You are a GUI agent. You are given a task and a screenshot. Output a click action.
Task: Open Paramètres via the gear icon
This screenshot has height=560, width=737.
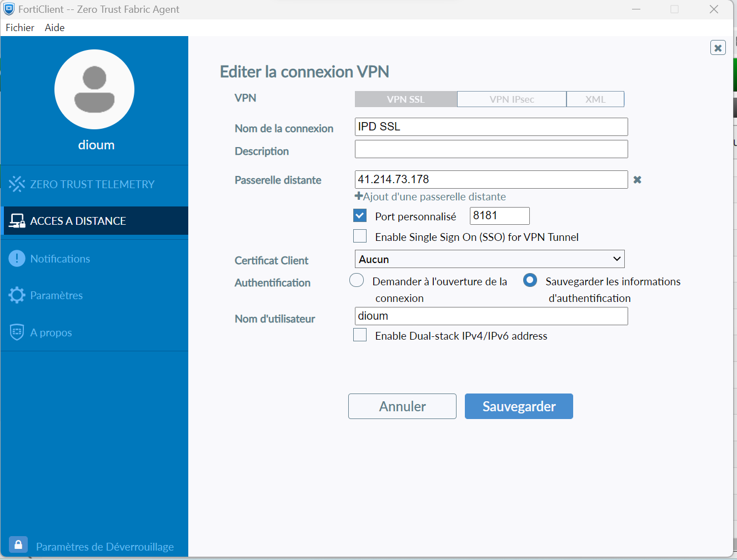pyautogui.click(x=17, y=295)
